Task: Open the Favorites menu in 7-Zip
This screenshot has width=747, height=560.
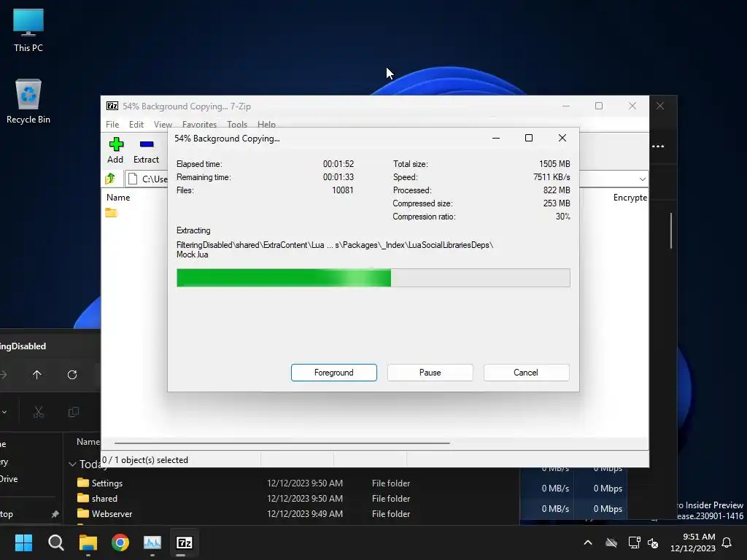Action: pyautogui.click(x=199, y=124)
